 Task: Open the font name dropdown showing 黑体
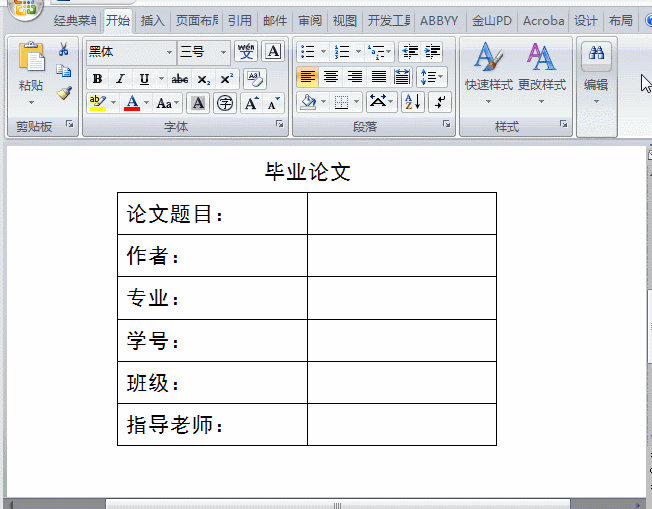(x=169, y=52)
